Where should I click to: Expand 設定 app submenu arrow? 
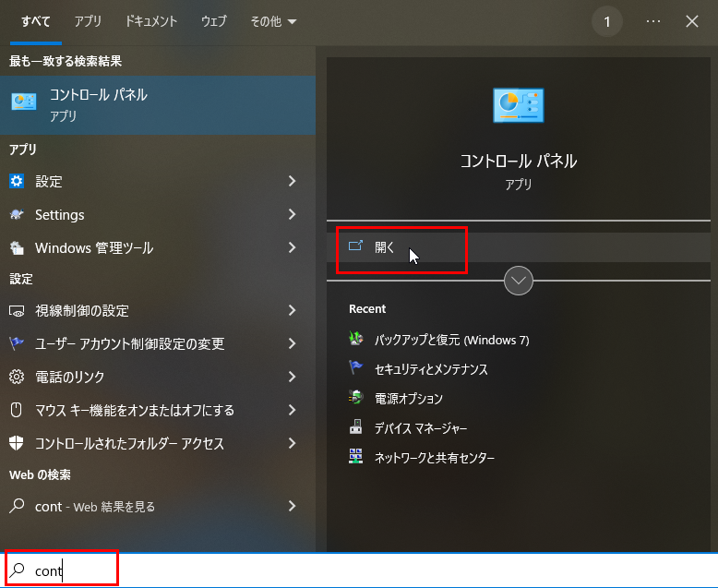[293, 181]
